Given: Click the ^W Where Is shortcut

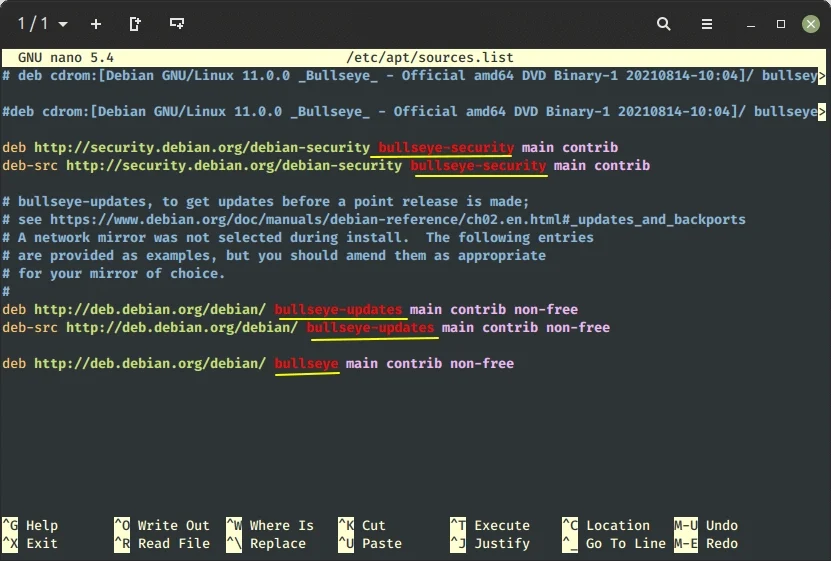Looking at the screenshot, I should pyautogui.click(x=270, y=526).
